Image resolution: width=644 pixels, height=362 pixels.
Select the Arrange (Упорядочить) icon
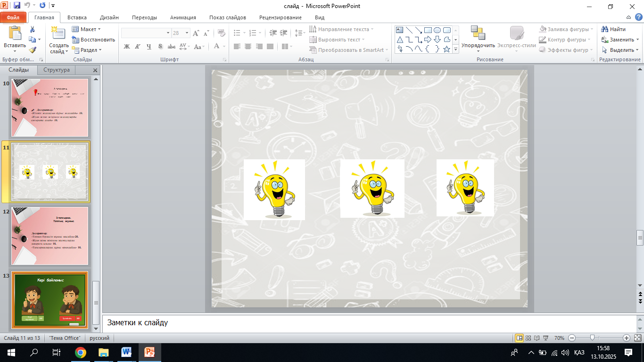coord(478,33)
